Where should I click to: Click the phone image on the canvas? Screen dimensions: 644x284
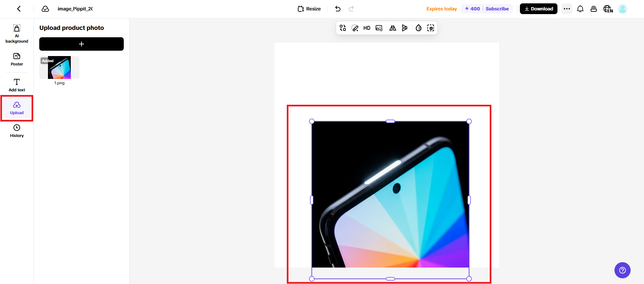coord(390,194)
